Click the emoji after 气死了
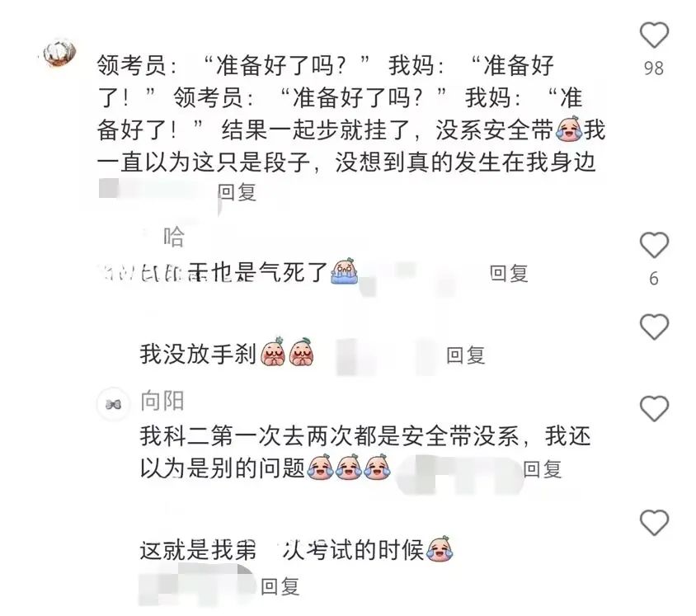 345,271
